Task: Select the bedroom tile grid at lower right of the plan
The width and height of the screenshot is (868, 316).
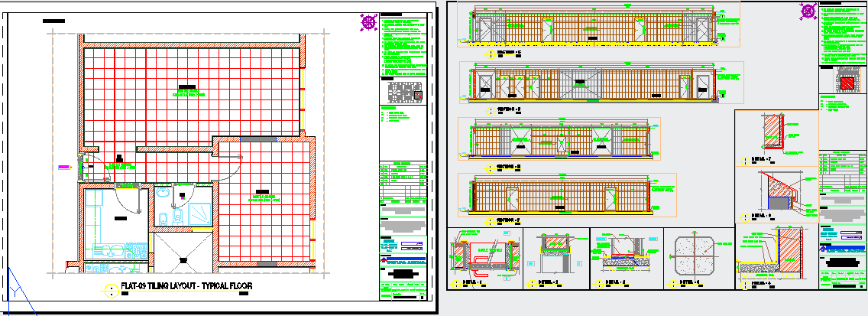Action: [x=264, y=203]
